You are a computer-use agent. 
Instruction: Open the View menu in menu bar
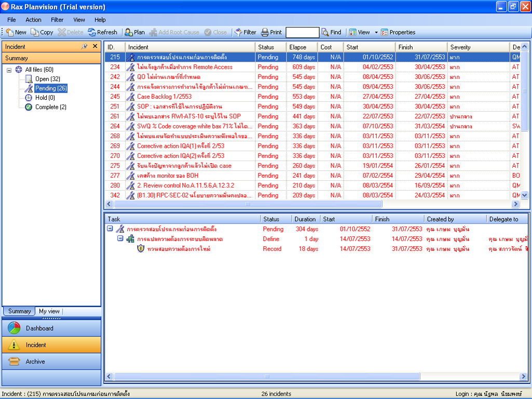[x=79, y=20]
